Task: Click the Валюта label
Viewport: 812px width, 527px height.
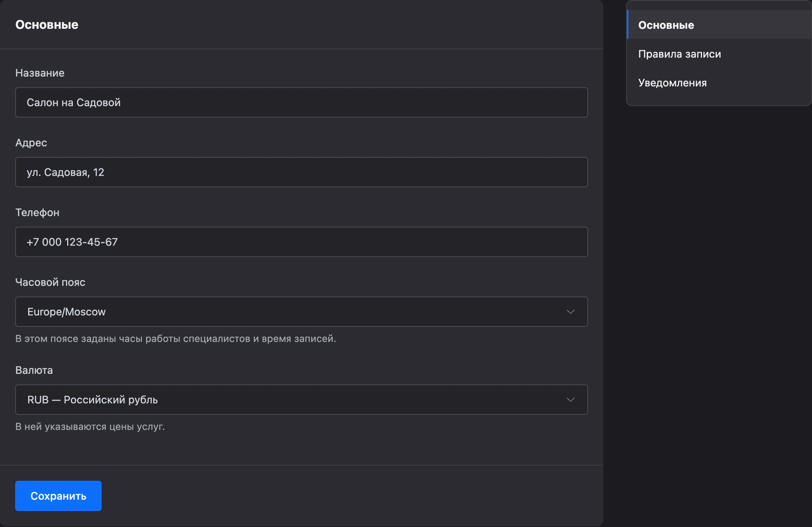Action: click(x=34, y=370)
